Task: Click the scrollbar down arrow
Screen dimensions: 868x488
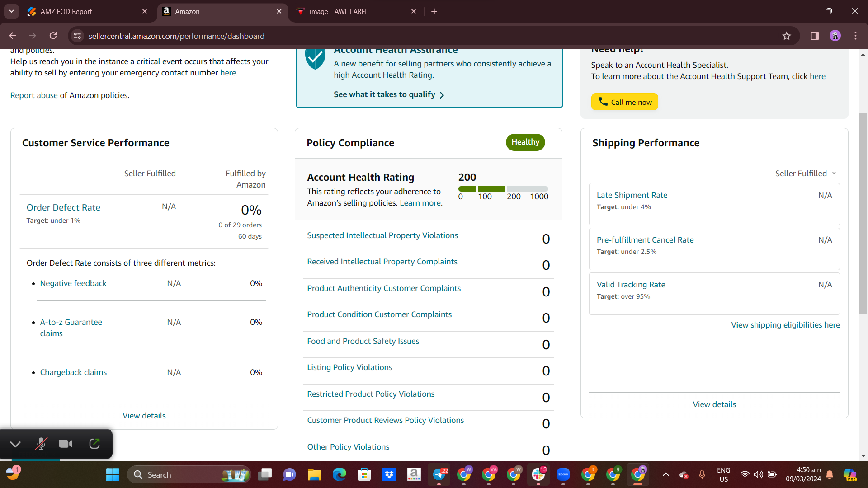Action: point(863,456)
